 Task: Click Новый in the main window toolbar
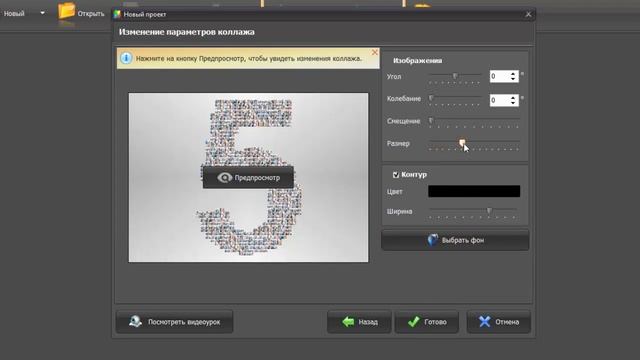(x=14, y=13)
